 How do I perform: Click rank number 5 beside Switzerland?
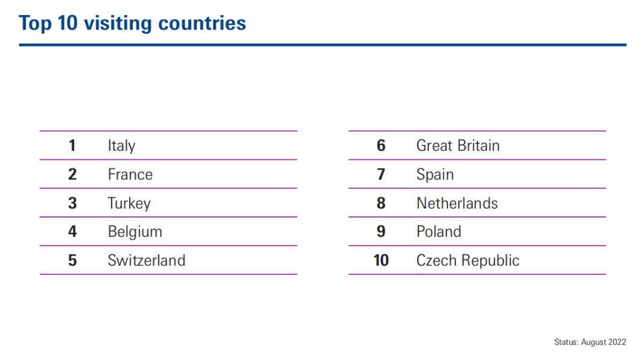(72, 260)
